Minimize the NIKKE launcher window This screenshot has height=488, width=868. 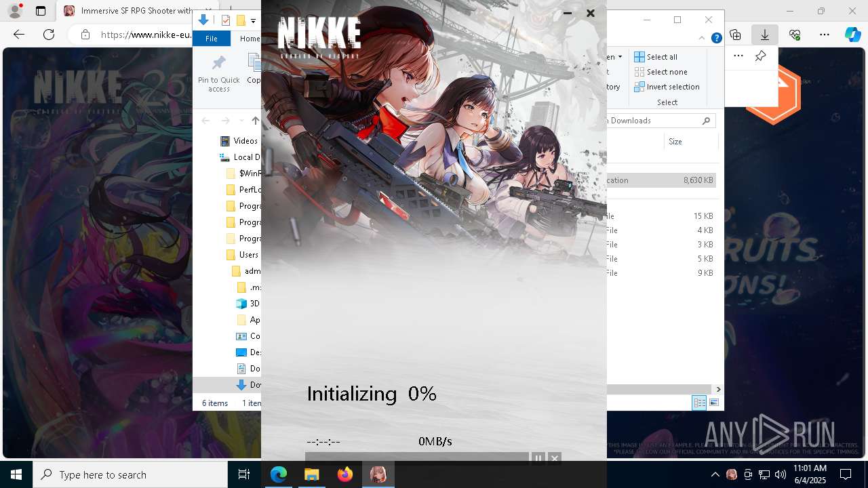point(568,13)
